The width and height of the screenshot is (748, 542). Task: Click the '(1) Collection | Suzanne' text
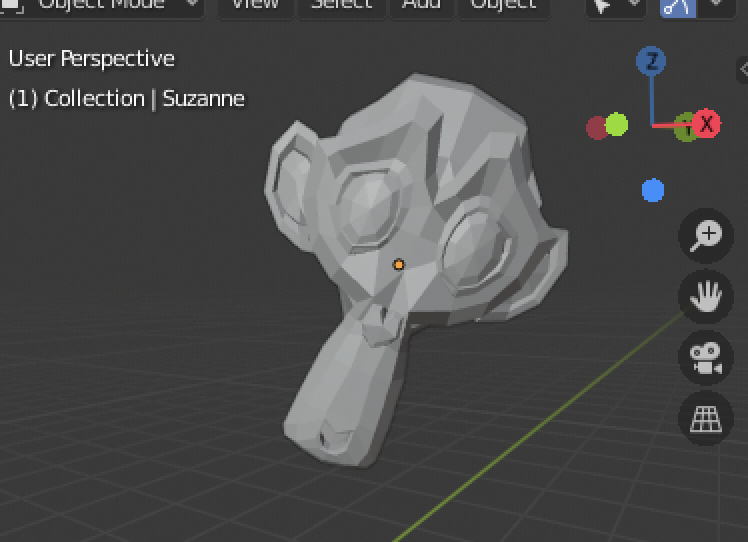tap(127, 99)
